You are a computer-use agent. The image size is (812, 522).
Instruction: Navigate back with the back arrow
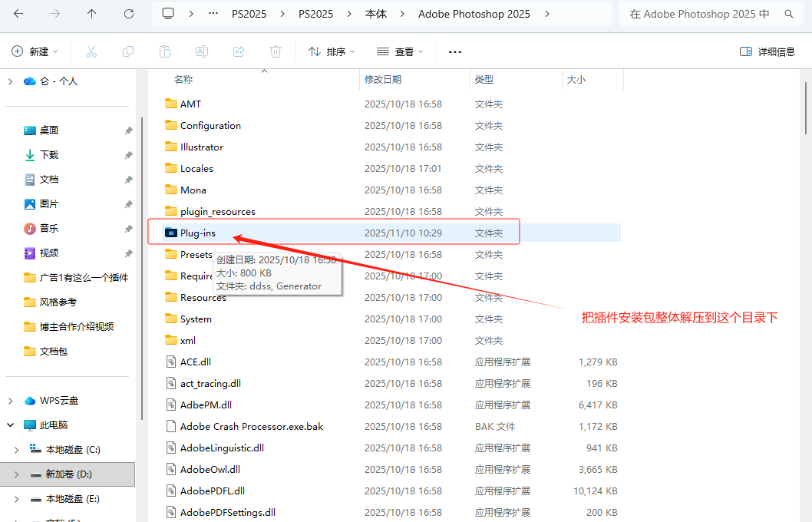18,14
